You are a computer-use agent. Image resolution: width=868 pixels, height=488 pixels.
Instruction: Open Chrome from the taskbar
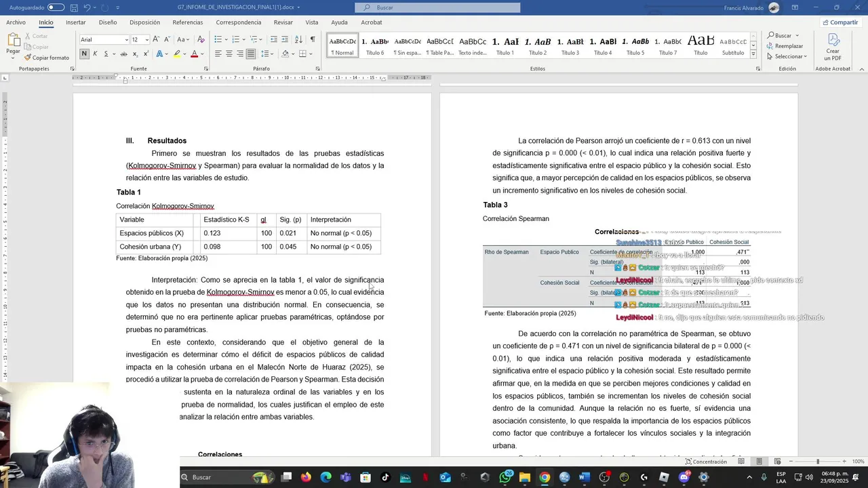(545, 477)
